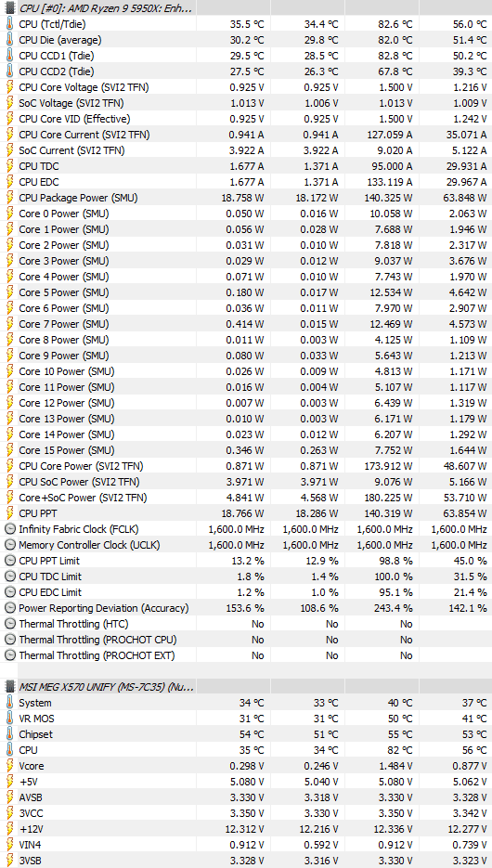Select the MSI MEG X570 UNIFY header row

point(246,687)
